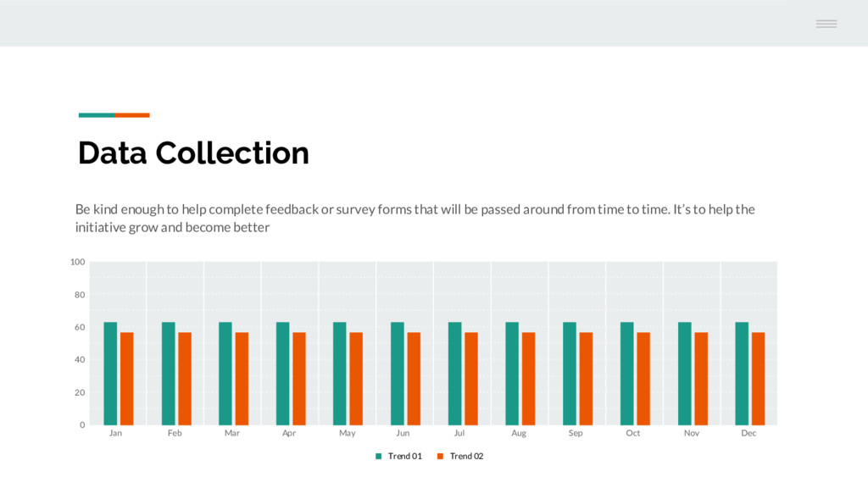Viewport: 868px width, 488px height.
Task: Click the 40 value on the y-axis
Action: click(x=80, y=359)
